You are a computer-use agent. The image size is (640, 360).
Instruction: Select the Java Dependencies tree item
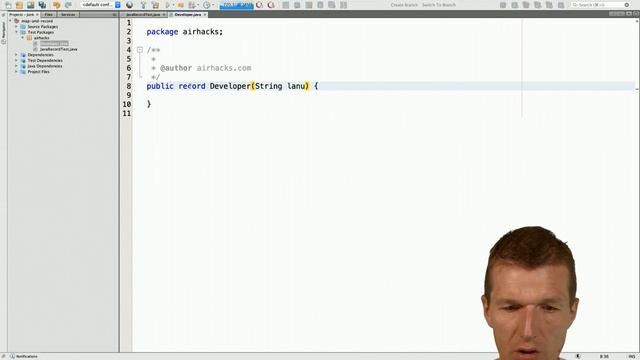45,66
